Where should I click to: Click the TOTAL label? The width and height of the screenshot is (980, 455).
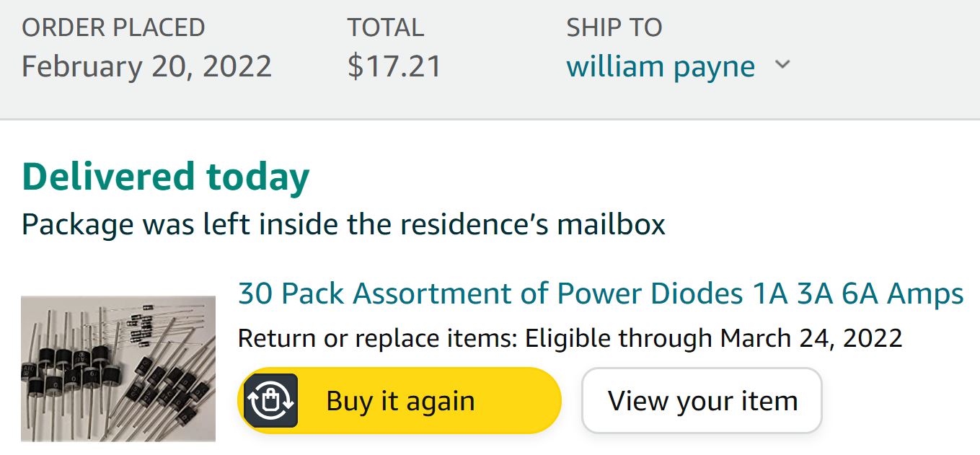385,27
